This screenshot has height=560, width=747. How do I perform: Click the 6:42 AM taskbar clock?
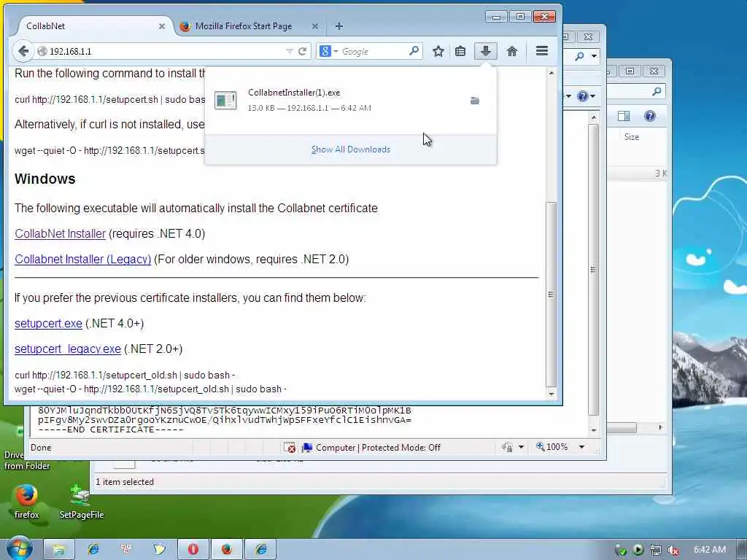tap(709, 550)
